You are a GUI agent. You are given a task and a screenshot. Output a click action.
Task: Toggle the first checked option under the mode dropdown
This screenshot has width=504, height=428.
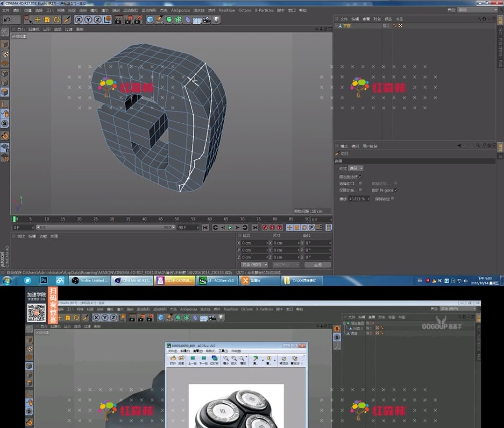pos(360,177)
